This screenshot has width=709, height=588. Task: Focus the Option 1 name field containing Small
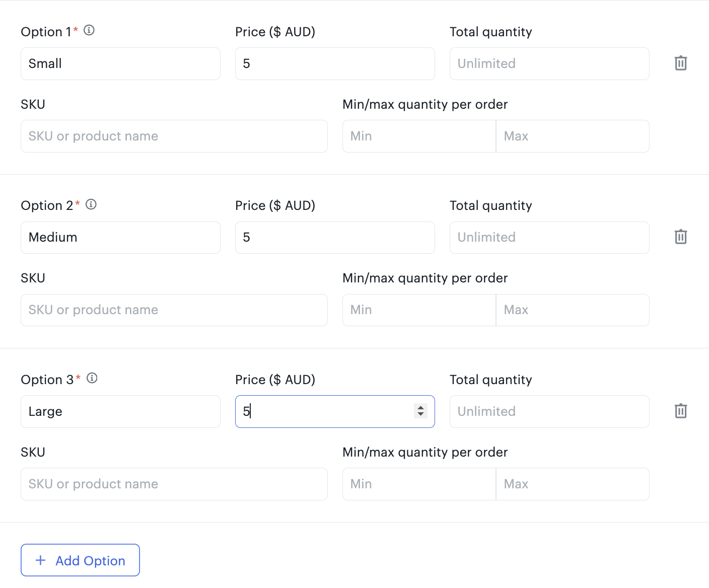click(x=120, y=63)
